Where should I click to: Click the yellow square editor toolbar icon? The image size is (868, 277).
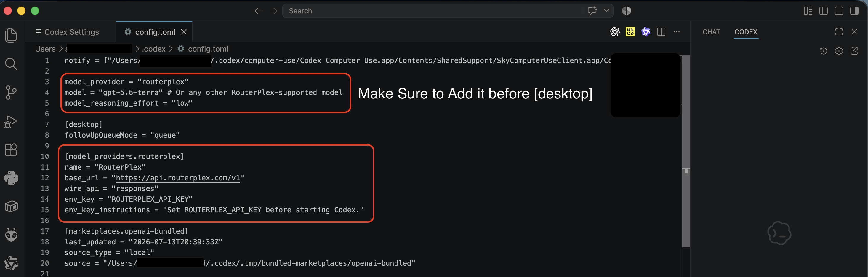coord(630,32)
